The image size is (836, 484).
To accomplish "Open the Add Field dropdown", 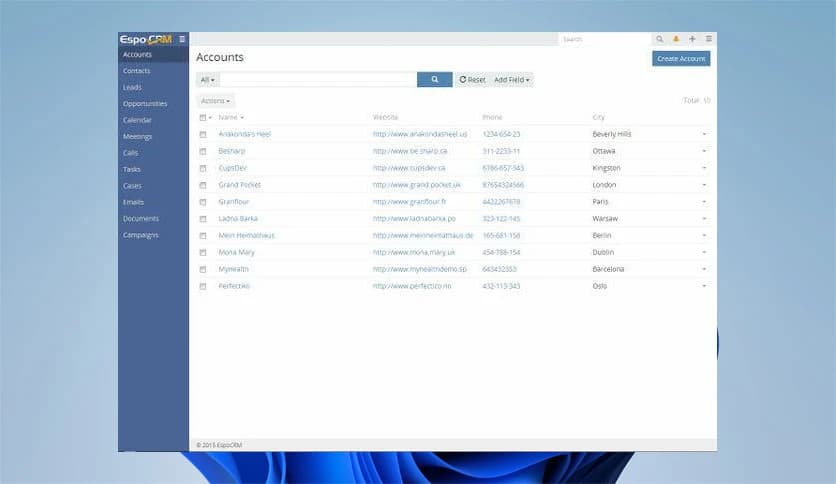I will tap(511, 79).
